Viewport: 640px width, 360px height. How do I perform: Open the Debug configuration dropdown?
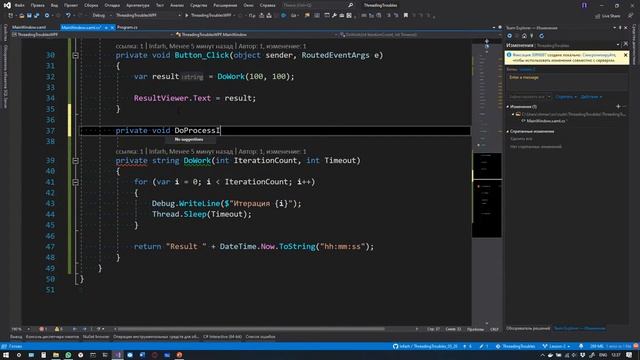(101, 16)
